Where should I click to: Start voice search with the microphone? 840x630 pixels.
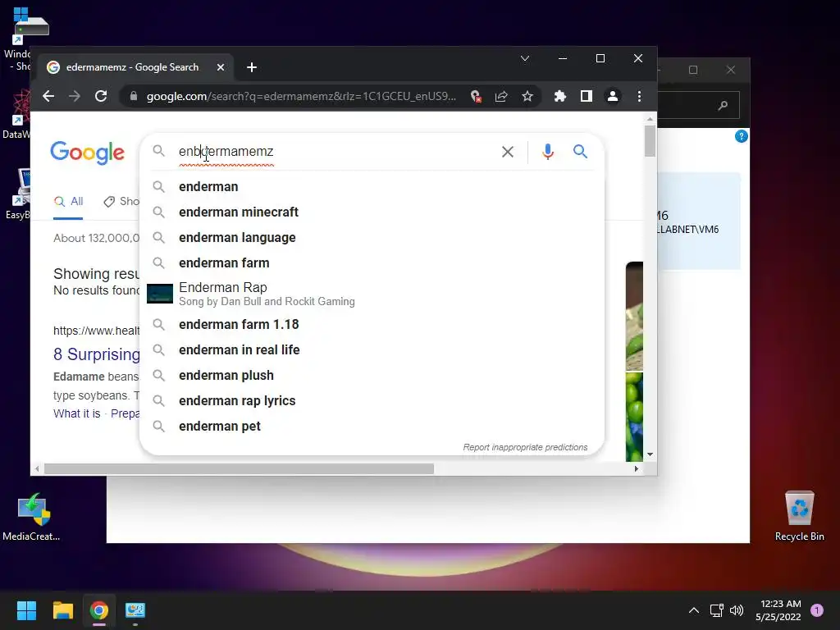tap(547, 152)
